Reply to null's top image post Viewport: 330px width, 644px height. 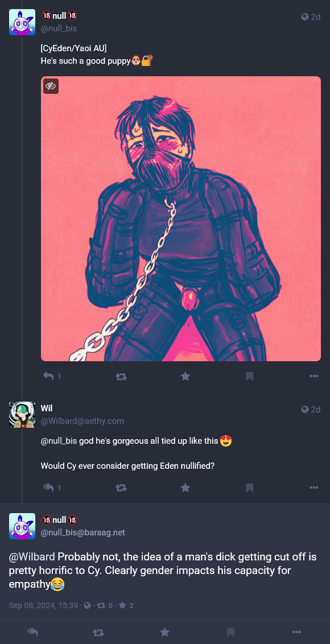coord(48,376)
